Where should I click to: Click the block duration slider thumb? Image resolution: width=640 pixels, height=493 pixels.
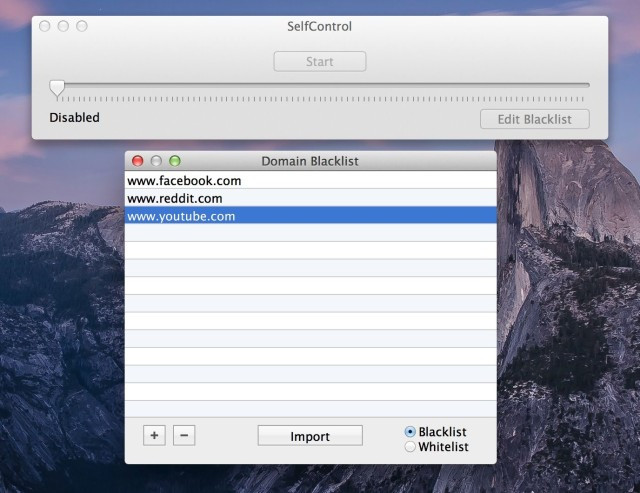pyautogui.click(x=57, y=88)
